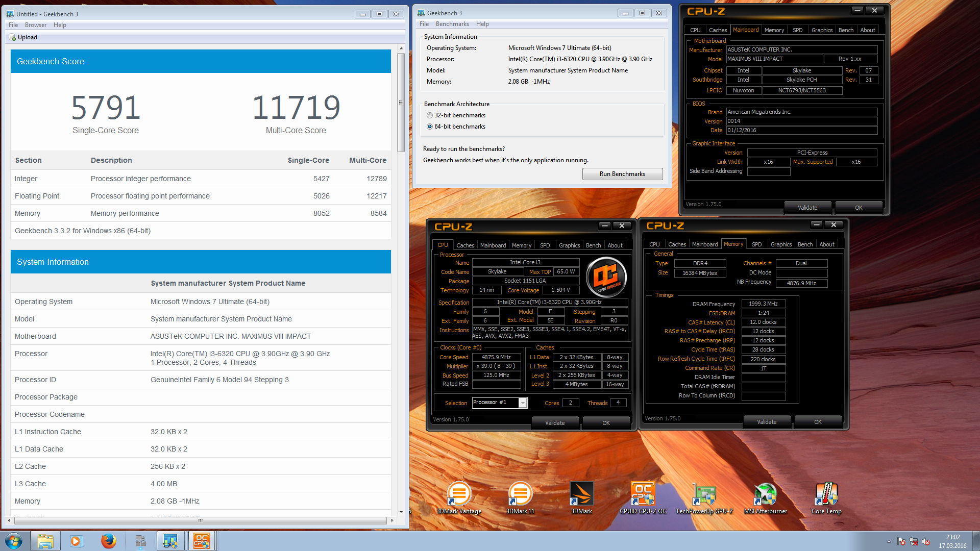This screenshot has height=551, width=980.
Task: Open Action Center flag in system tray
Action: [x=901, y=541]
